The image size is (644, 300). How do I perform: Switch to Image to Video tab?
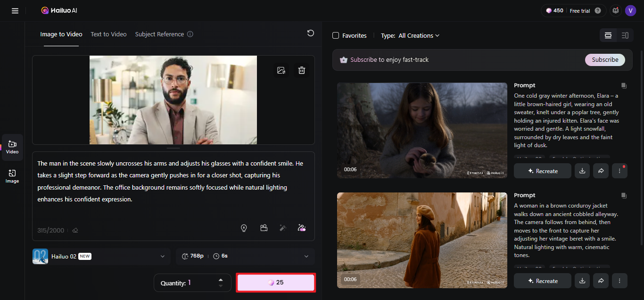coord(61,34)
